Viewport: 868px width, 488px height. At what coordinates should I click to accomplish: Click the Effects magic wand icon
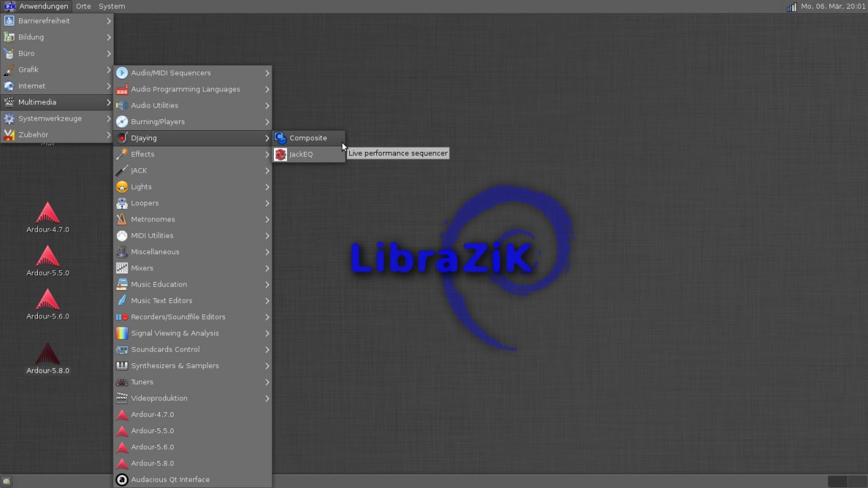click(122, 154)
